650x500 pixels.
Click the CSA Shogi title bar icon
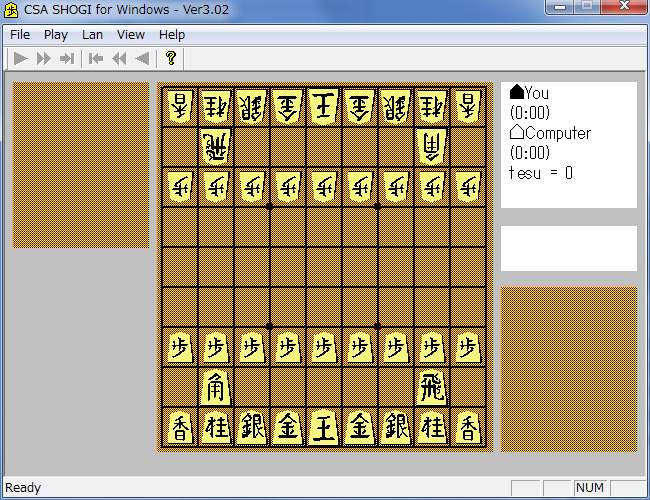tap(11, 10)
